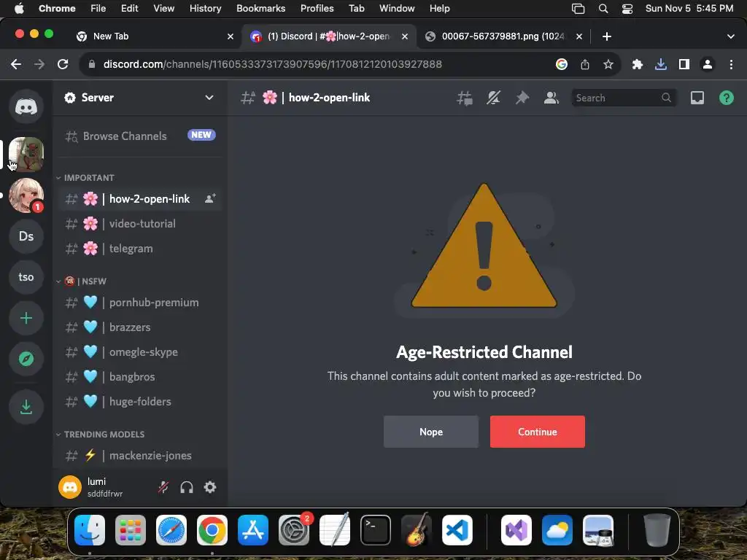Expand Chrome tab search chevron
The width and height of the screenshot is (747, 560).
pos(730,36)
